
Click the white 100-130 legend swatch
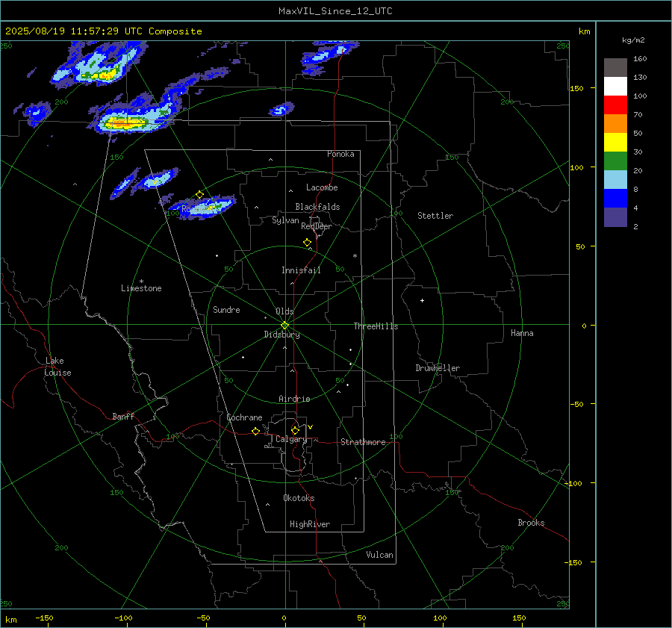coord(615,87)
